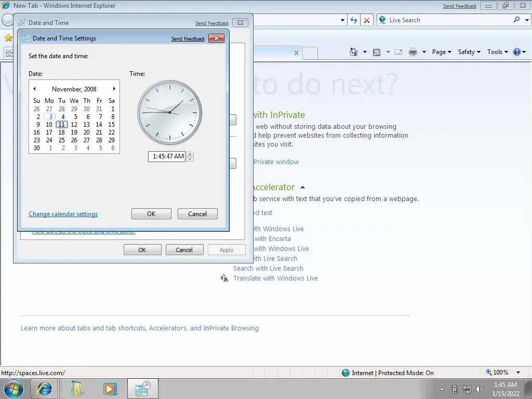The width and height of the screenshot is (532, 399).
Task: Open the feeds dropdown arrow
Action: tap(388, 52)
